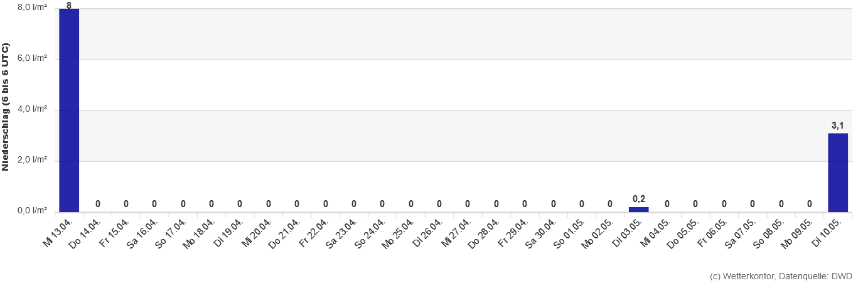Viewport: 868px width, 288px height.
Task: Click the Mo 09.05. date label
Action: click(798, 233)
